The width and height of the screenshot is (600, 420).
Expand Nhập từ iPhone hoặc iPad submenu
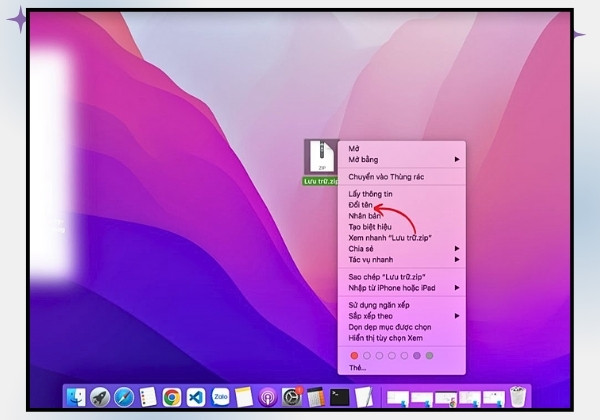pos(457,288)
